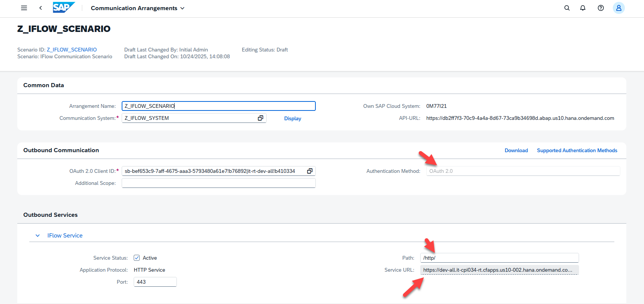Go back with the back arrow

[41, 8]
